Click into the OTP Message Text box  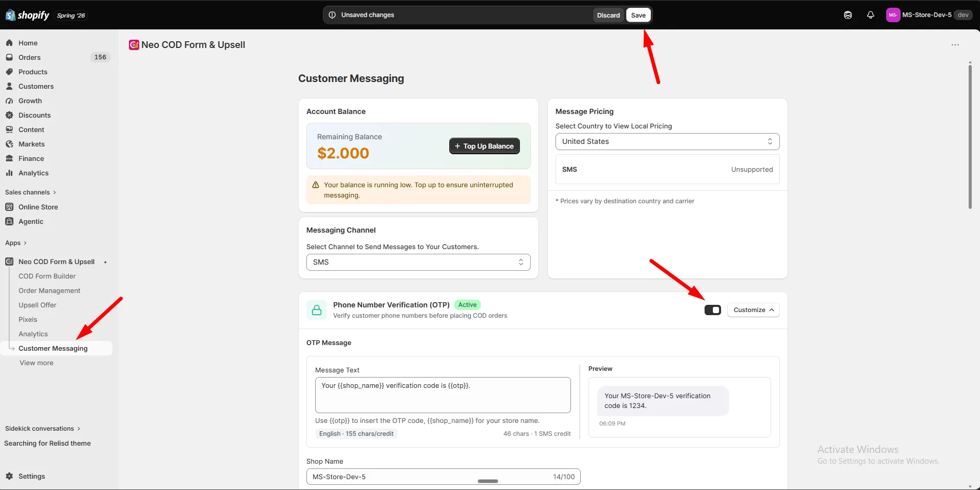tap(443, 395)
